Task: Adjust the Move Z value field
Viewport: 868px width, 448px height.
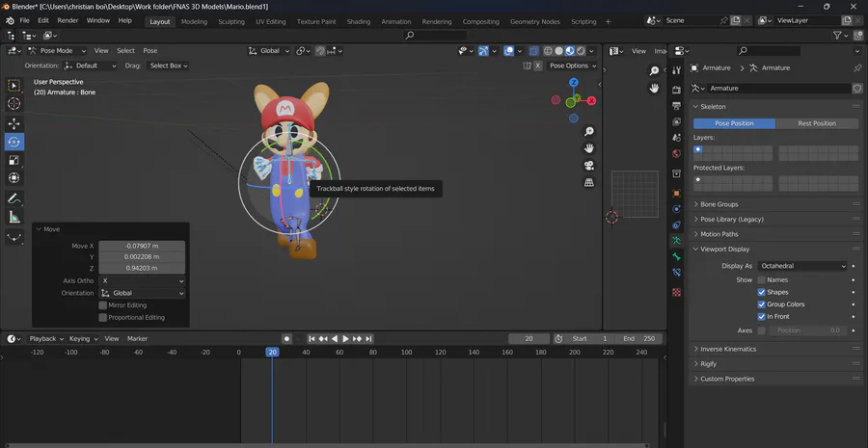Action: click(142, 268)
